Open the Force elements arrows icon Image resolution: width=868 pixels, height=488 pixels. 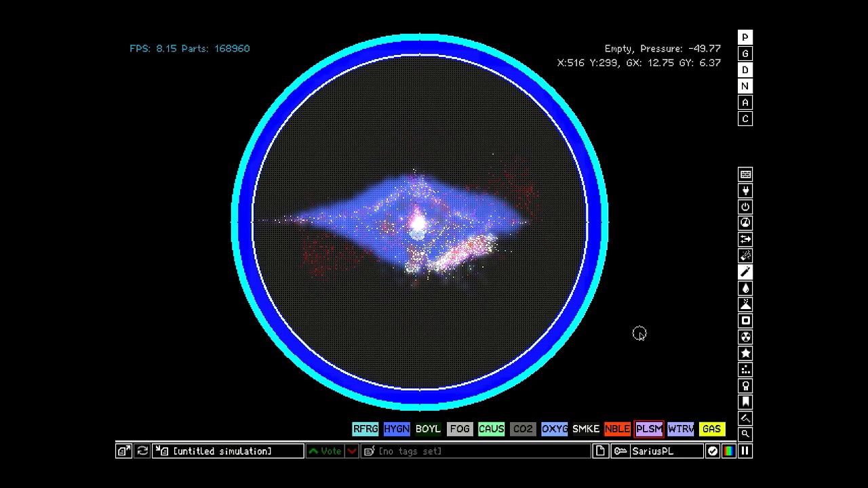point(745,240)
